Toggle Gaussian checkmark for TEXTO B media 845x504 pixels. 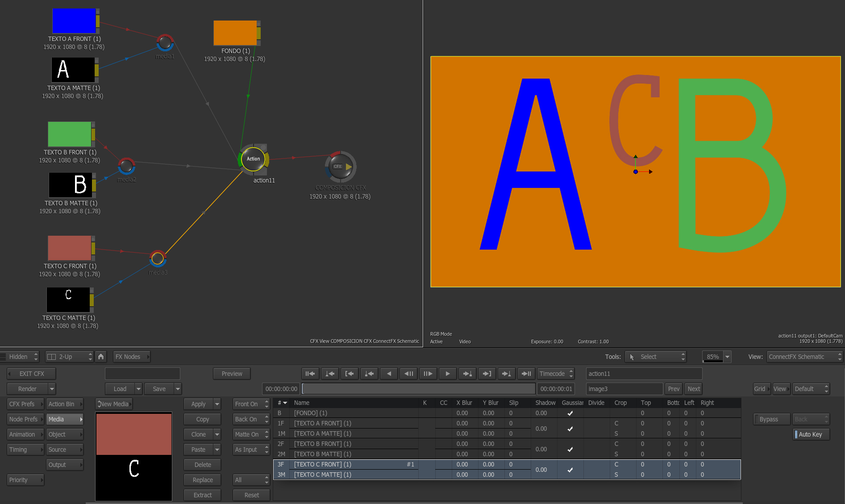(x=570, y=449)
